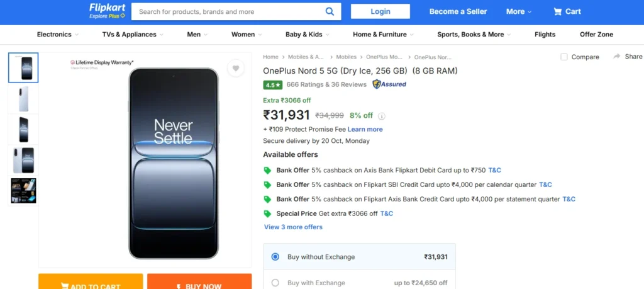
Task: Select Buy with Exchange option
Action: (x=275, y=283)
